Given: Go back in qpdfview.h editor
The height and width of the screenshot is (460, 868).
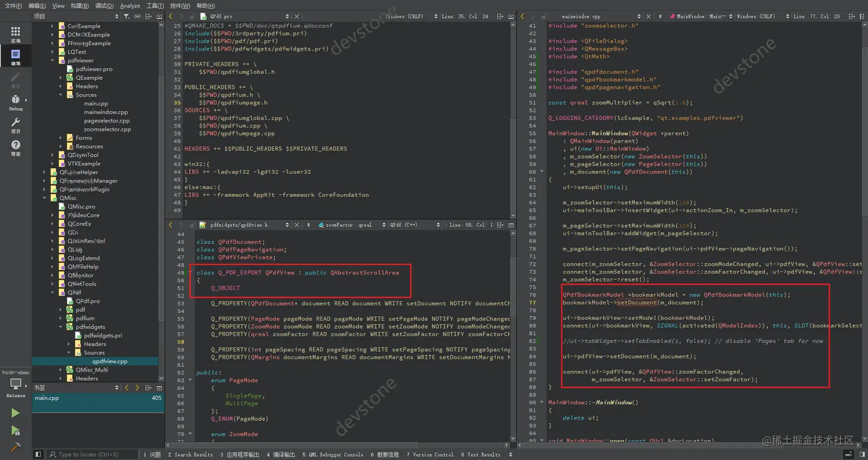Looking at the screenshot, I should tap(170, 225).
